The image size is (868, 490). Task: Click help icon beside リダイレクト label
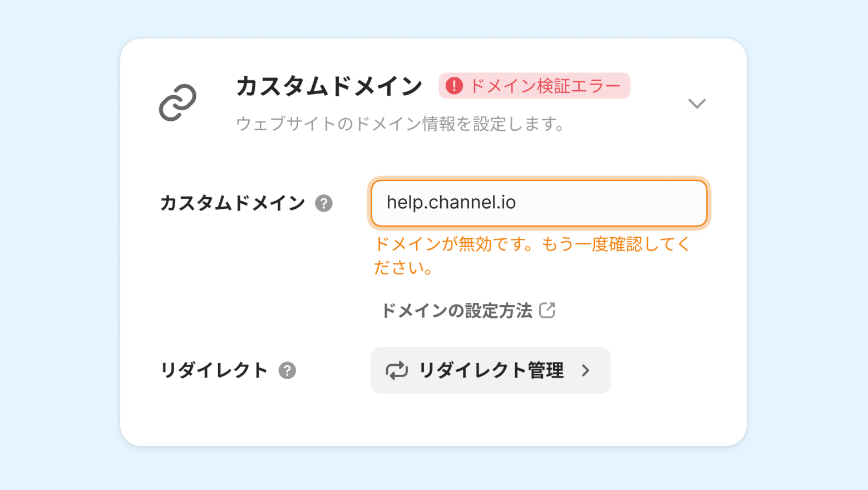tap(287, 370)
